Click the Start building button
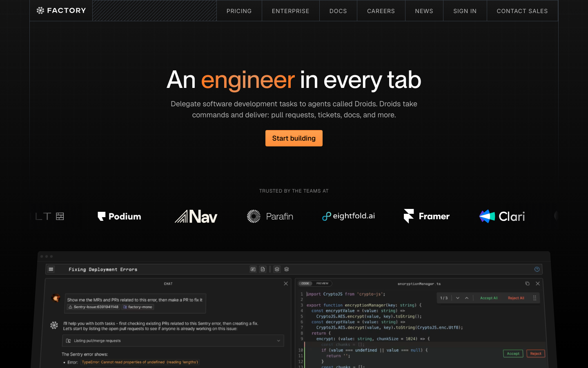Image resolution: width=588 pixels, height=368 pixels. pyautogui.click(x=294, y=138)
